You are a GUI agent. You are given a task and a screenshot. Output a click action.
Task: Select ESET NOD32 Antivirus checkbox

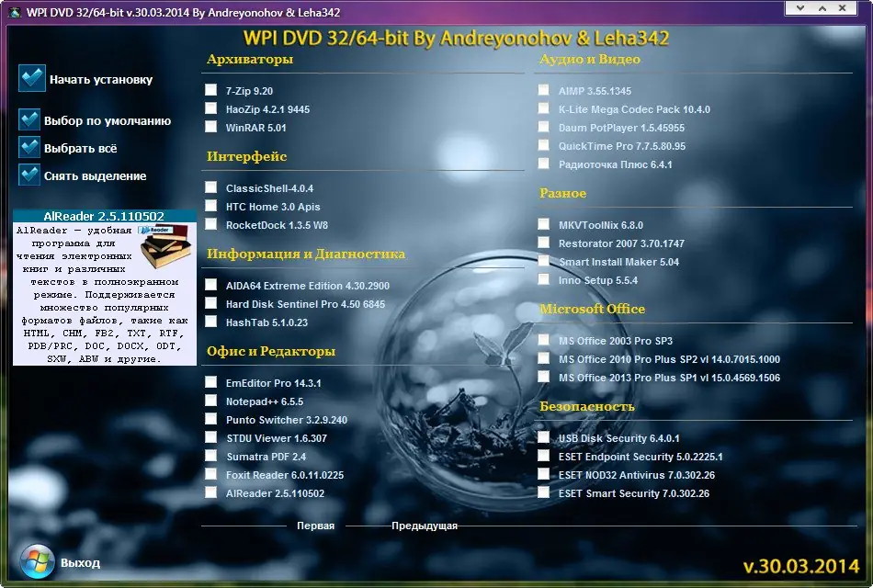point(544,474)
